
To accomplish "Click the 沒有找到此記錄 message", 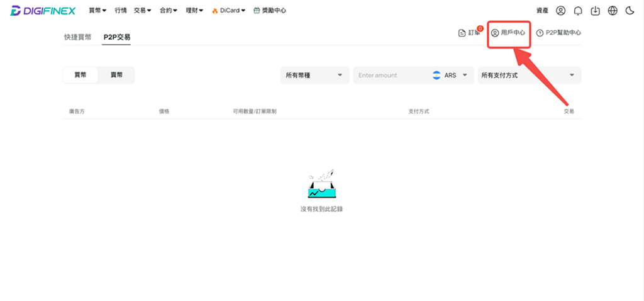I will (x=321, y=209).
